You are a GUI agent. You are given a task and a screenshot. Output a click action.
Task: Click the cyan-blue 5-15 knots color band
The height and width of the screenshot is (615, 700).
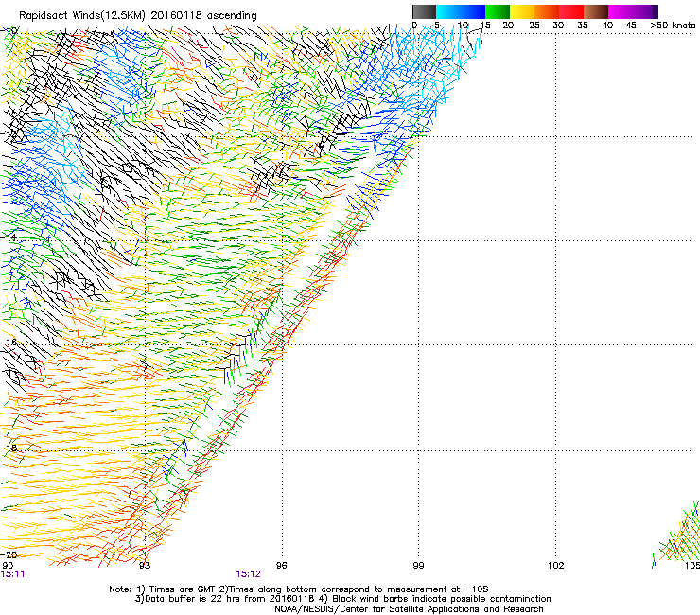click(x=461, y=11)
